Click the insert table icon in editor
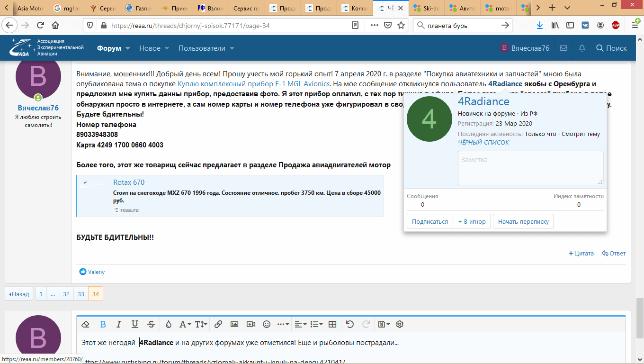 click(332, 324)
